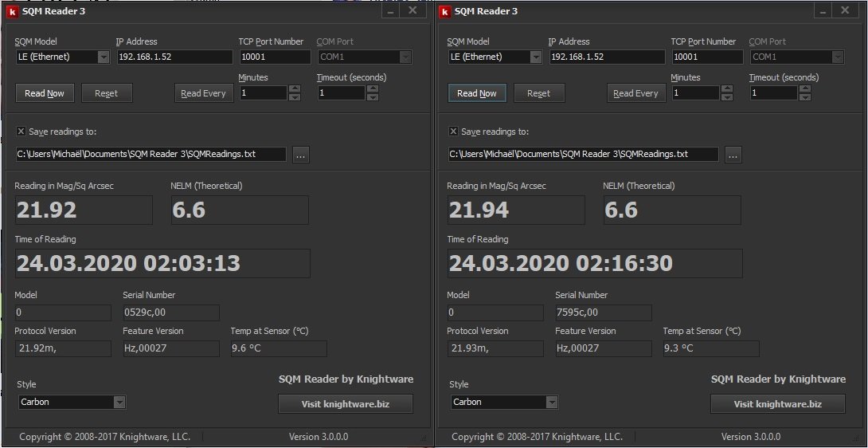The height and width of the screenshot is (448, 868).
Task: Click save file path field in left window
Action: (151, 154)
